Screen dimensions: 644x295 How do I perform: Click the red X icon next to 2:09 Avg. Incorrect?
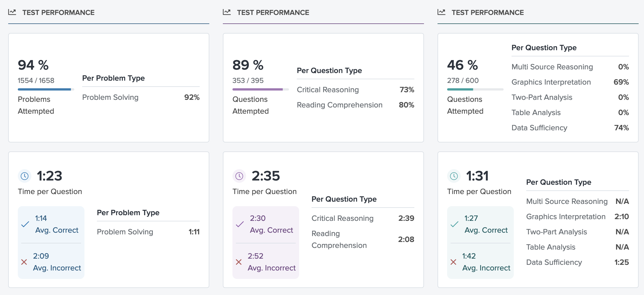24,262
